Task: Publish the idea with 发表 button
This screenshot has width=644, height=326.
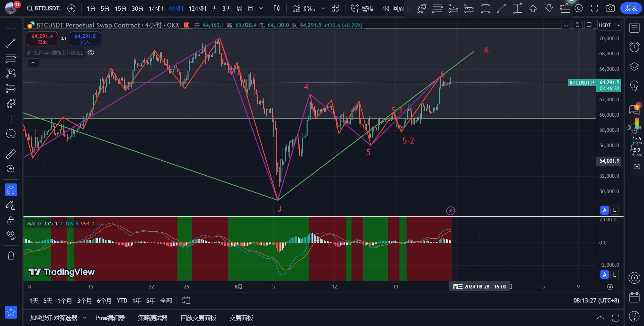Action: pyautogui.click(x=631, y=8)
